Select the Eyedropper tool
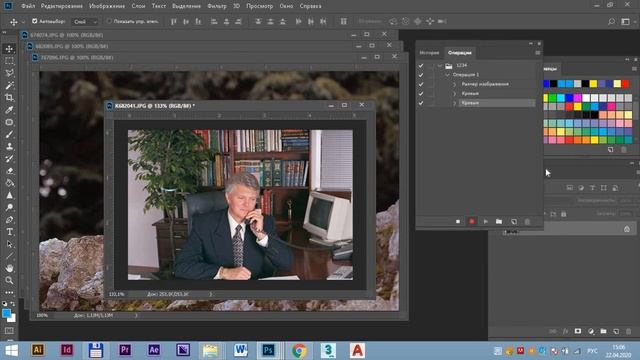640x360 pixels. pyautogui.click(x=9, y=110)
